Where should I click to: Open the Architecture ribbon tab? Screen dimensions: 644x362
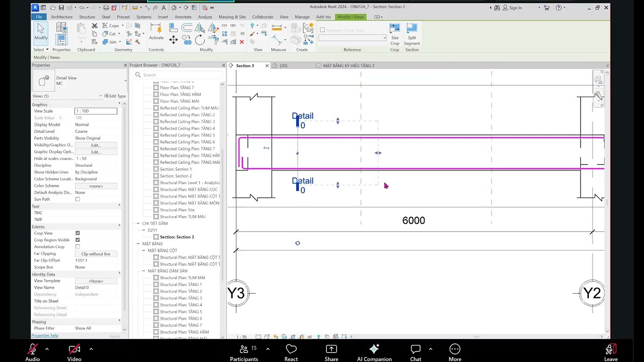click(x=61, y=17)
